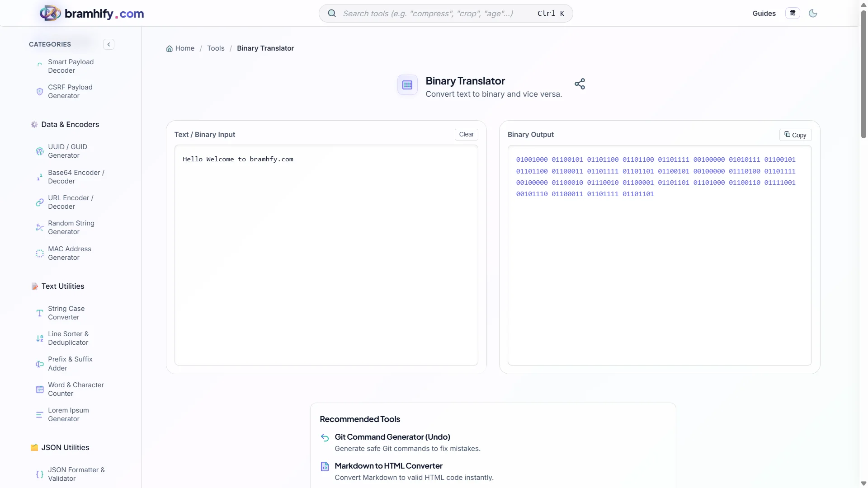868x488 pixels.
Task: Open the Guides link
Action: pyautogui.click(x=764, y=14)
